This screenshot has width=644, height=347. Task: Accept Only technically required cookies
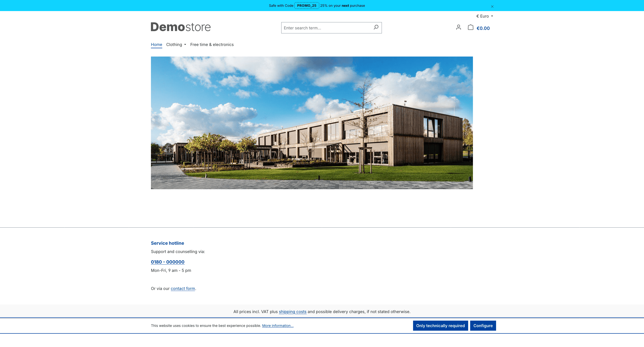click(440, 326)
